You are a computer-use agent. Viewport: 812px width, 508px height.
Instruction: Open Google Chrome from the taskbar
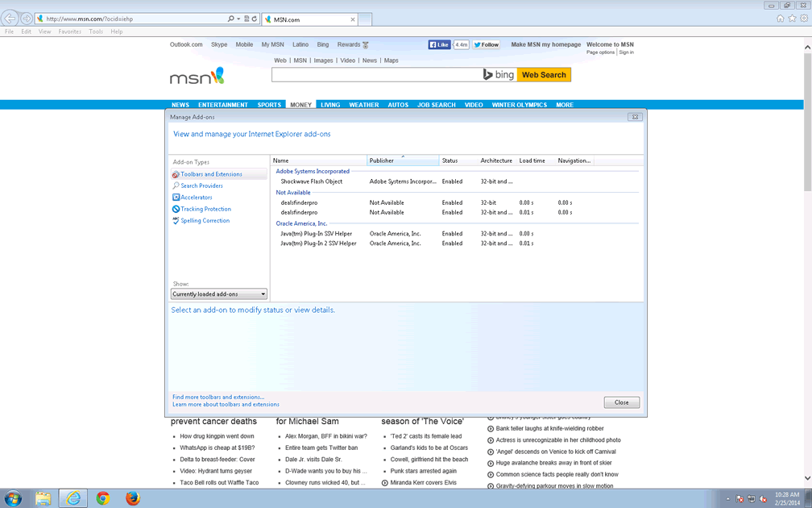coord(103,498)
